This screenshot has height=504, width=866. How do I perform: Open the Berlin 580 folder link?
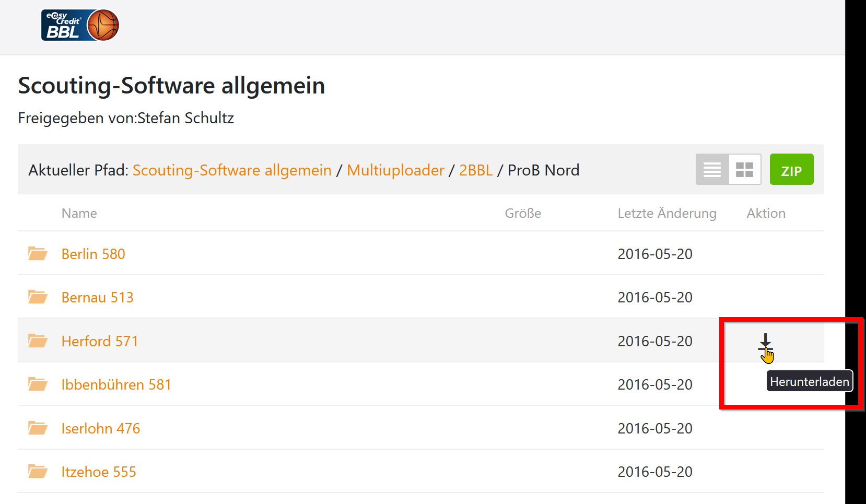click(93, 254)
